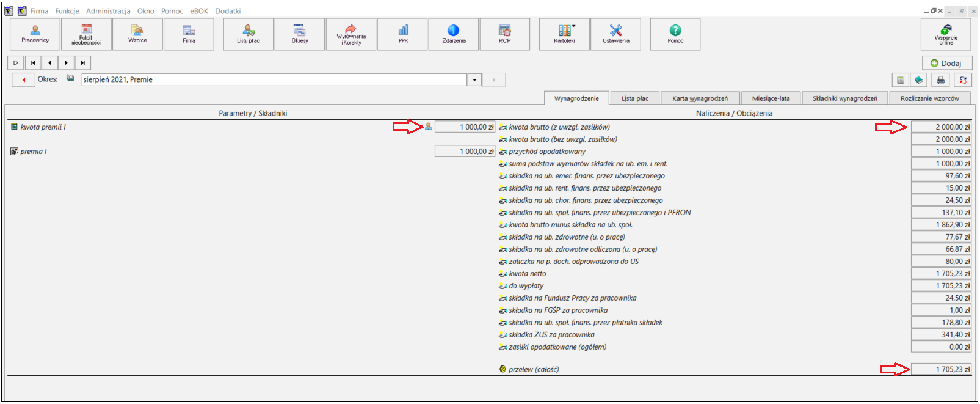Open the Wzorce toolbar button
Screen dimensions: 980x404
click(137, 34)
